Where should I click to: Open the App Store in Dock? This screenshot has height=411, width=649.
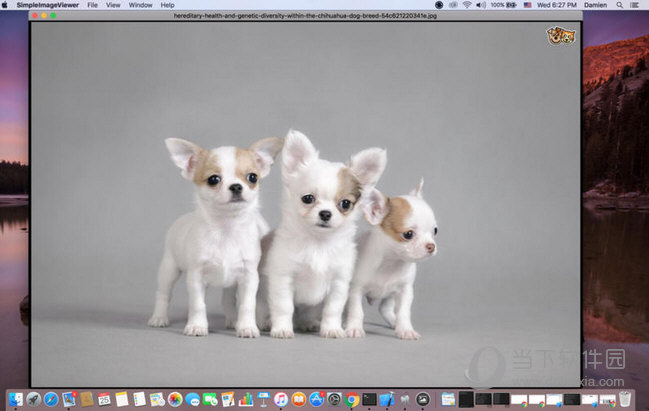(x=317, y=399)
